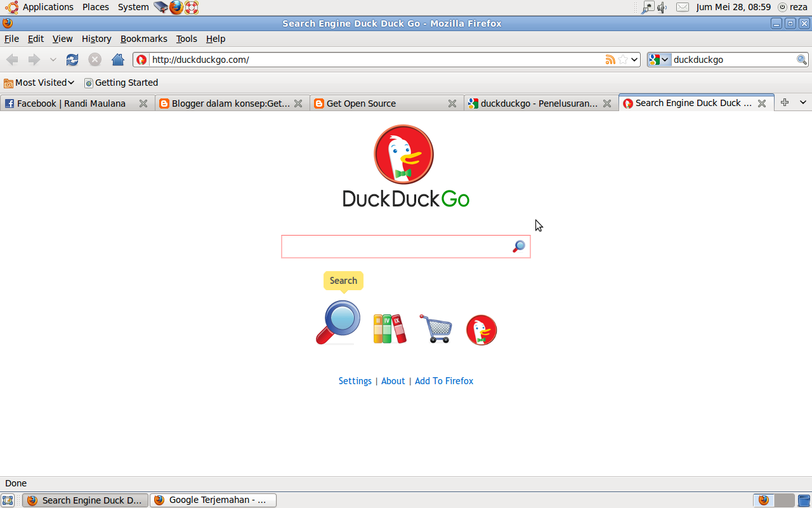Click the Add To Firefox link
Viewport: 812px width, 508px height.
coord(444,381)
